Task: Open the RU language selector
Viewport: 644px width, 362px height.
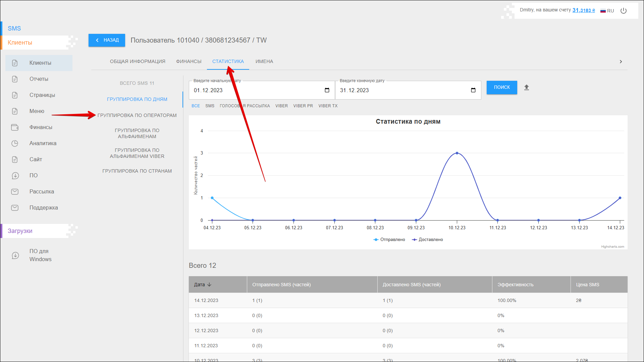Action: 607,11
